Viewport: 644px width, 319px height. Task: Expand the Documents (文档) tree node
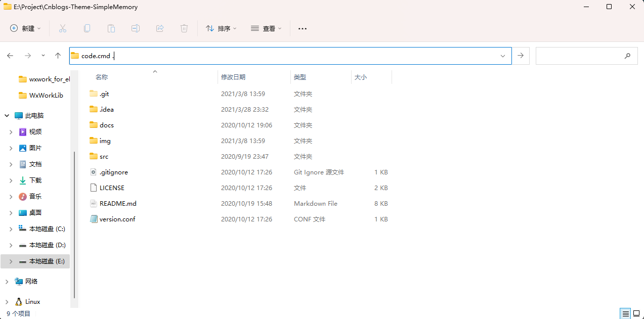[x=11, y=164]
